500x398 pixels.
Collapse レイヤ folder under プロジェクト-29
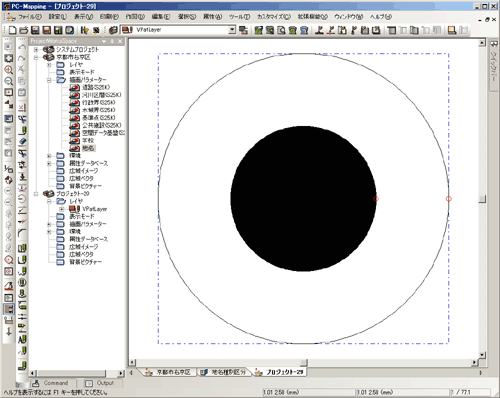[x=49, y=201]
